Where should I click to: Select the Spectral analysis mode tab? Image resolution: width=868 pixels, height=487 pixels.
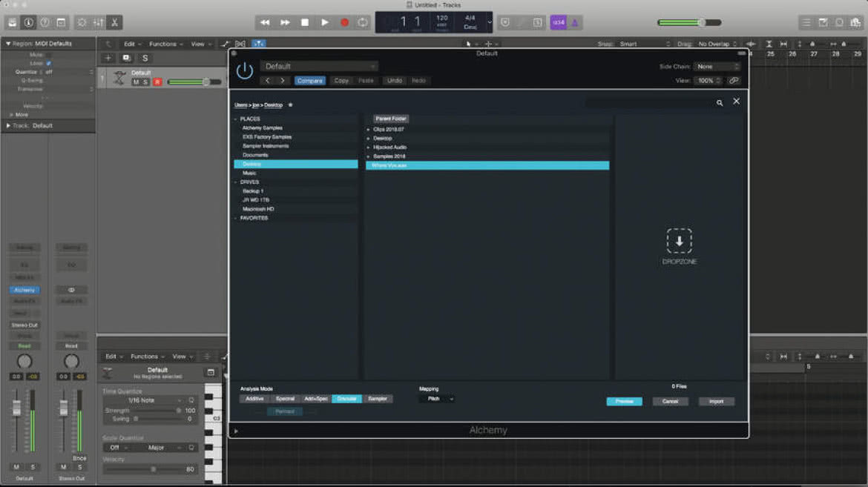pyautogui.click(x=285, y=399)
